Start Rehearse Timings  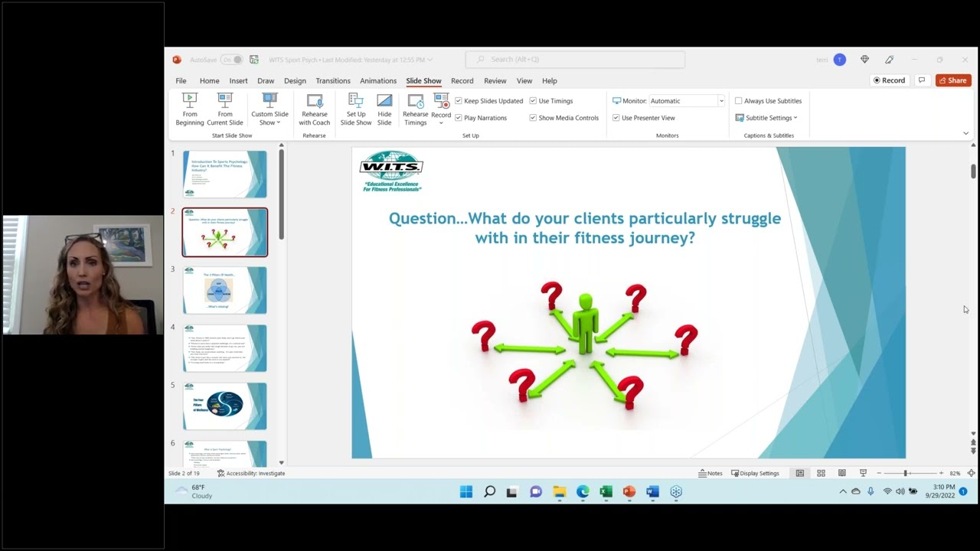point(415,109)
